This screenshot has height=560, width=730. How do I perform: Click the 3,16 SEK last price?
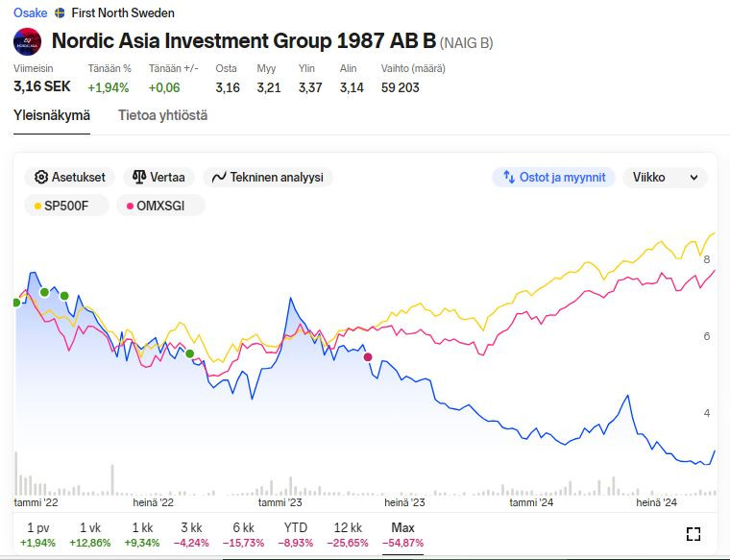(x=42, y=86)
